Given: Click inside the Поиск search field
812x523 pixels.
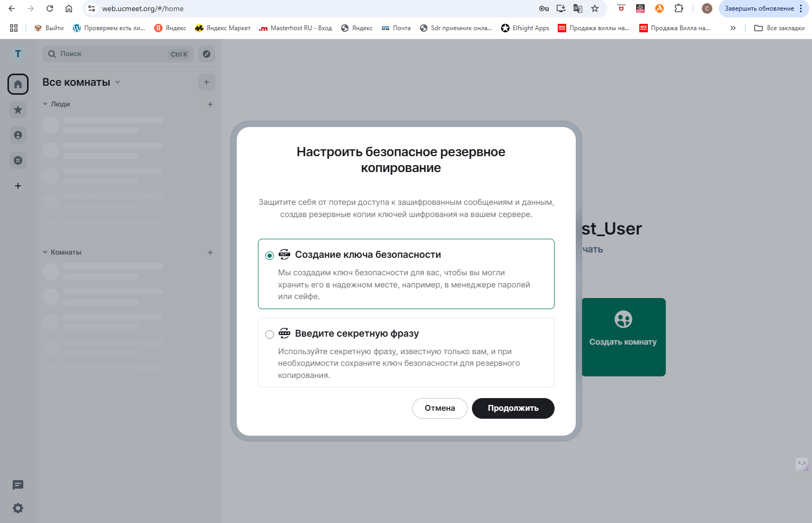Looking at the screenshot, I should tap(106, 53).
